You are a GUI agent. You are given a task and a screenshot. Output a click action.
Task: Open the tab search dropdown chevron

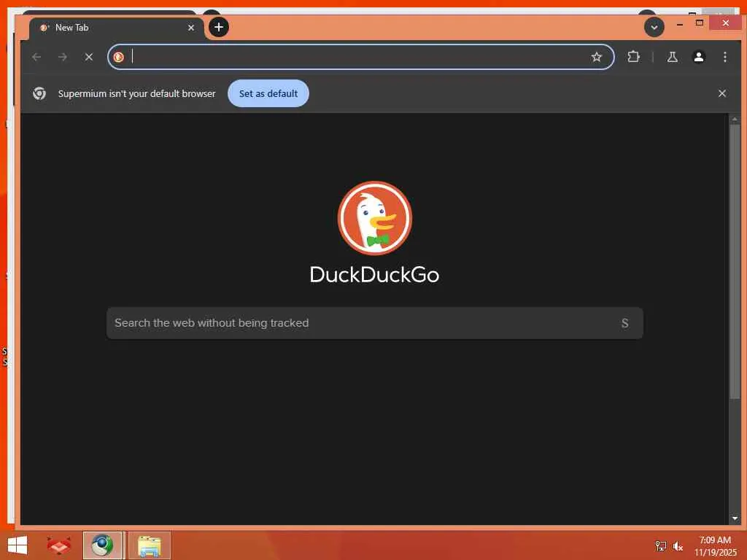[654, 27]
